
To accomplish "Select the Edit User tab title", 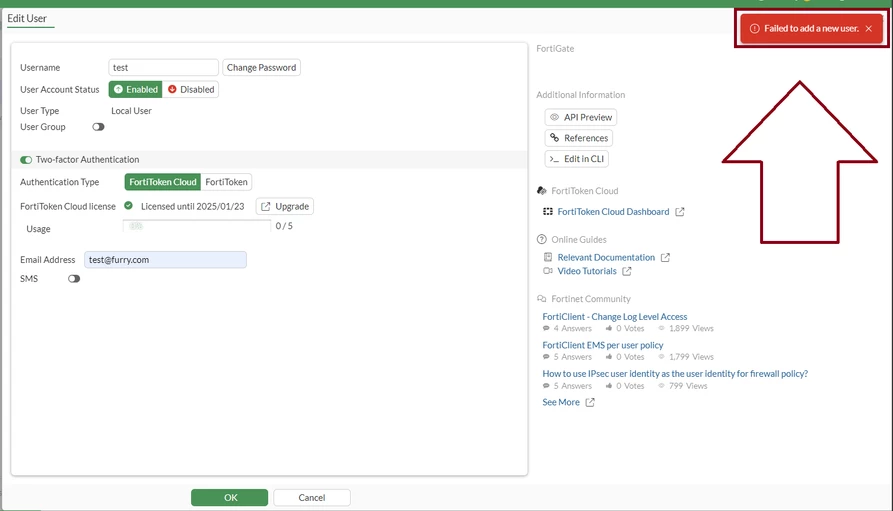I will coord(27,18).
